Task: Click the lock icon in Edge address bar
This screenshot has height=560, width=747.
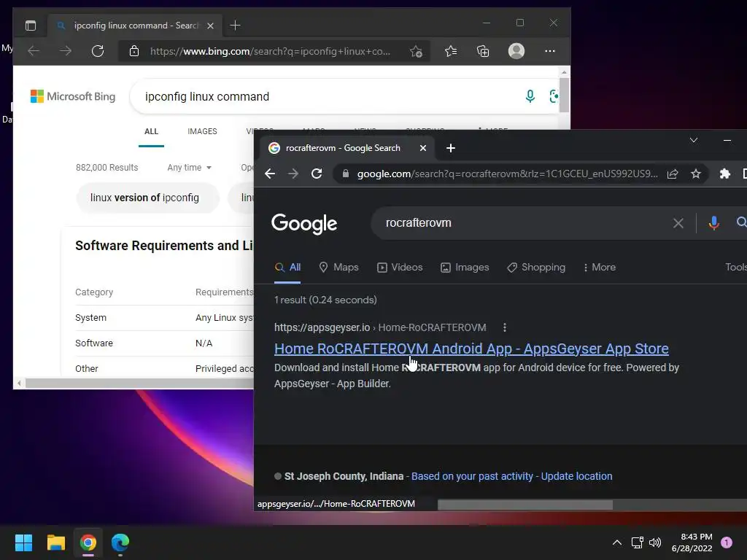Action: pos(134,51)
